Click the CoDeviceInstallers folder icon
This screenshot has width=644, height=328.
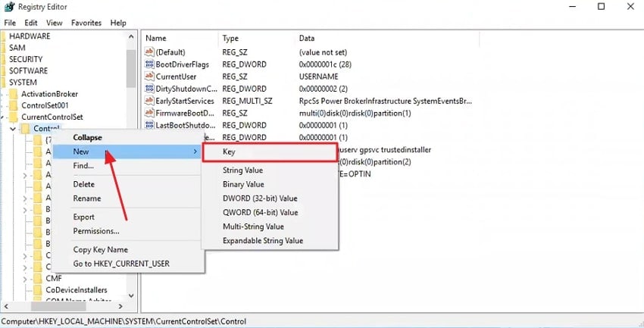click(38, 290)
